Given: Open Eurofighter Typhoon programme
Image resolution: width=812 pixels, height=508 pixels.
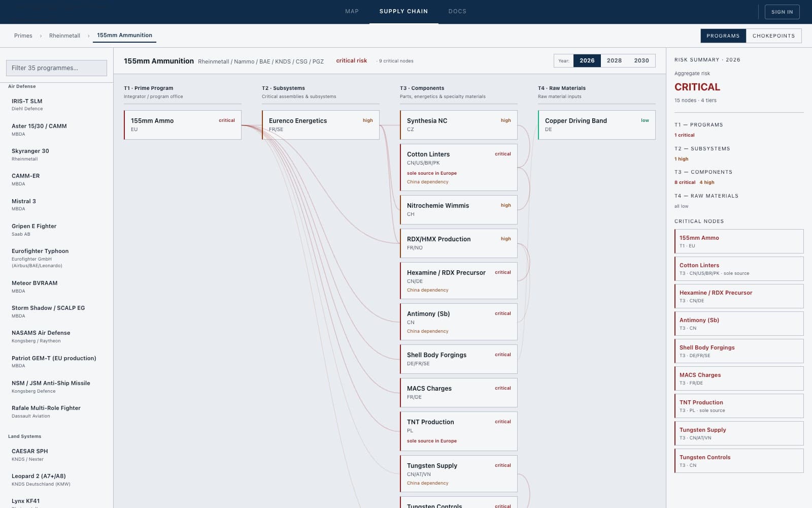Looking at the screenshot, I should [x=56, y=258].
